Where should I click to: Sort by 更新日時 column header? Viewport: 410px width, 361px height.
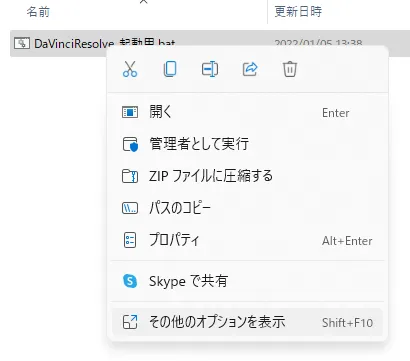point(298,12)
